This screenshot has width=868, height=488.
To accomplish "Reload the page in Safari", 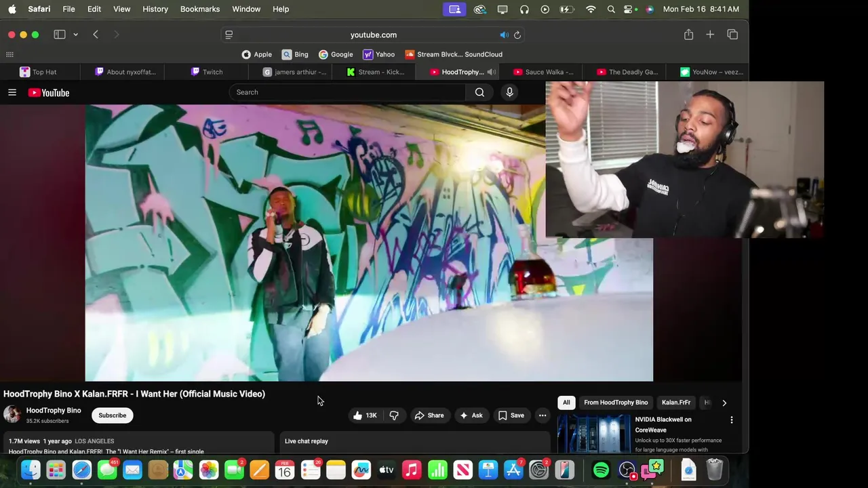I will [x=517, y=35].
